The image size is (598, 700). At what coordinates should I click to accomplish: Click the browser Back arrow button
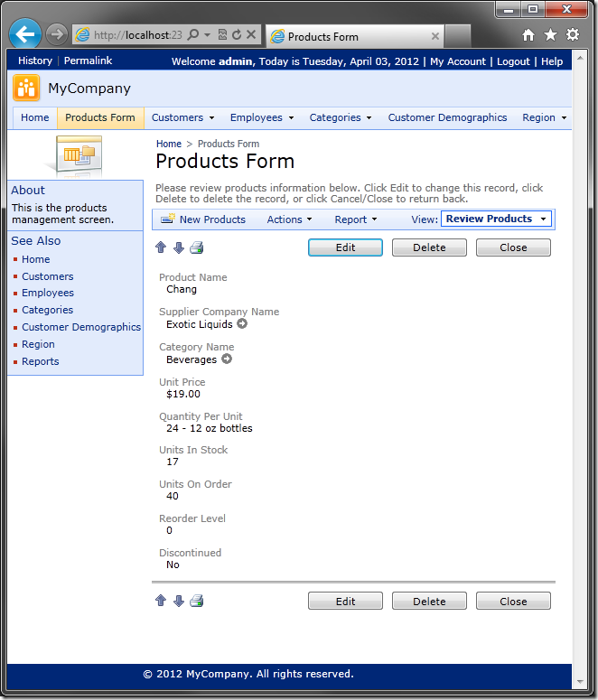tap(24, 34)
